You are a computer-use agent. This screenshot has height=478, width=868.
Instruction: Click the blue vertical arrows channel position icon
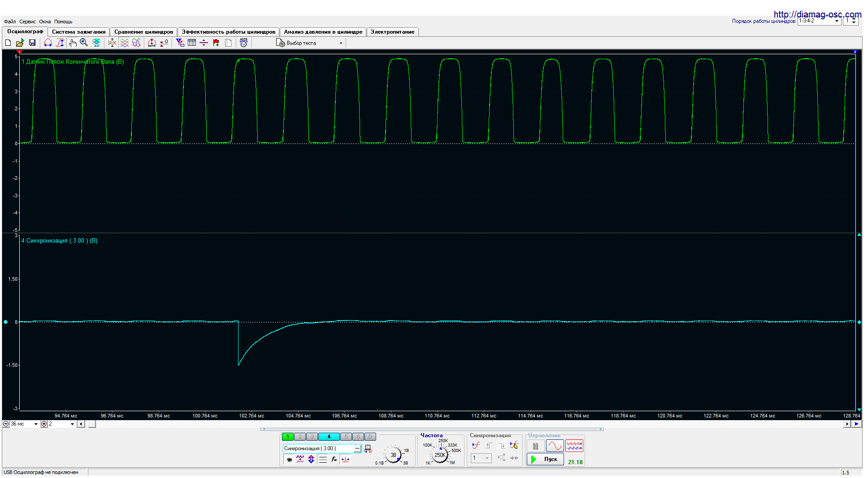tap(311, 459)
